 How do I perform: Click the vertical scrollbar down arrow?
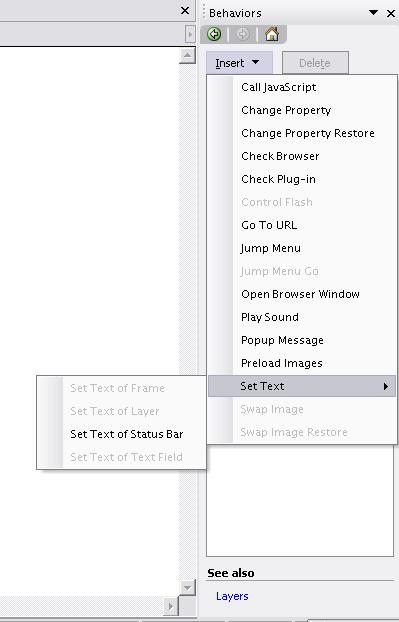pyautogui.click(x=187, y=587)
